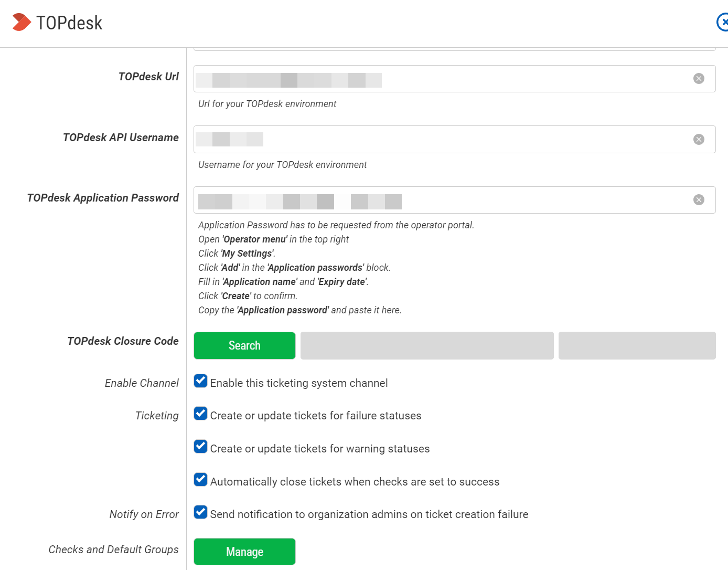Open the rightmost grey closure code box
The width and height of the screenshot is (728, 570).
pos(637,345)
